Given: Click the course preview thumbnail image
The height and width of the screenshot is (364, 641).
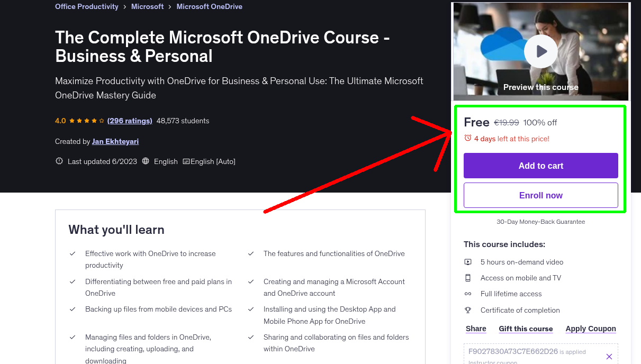Looking at the screenshot, I should (541, 51).
